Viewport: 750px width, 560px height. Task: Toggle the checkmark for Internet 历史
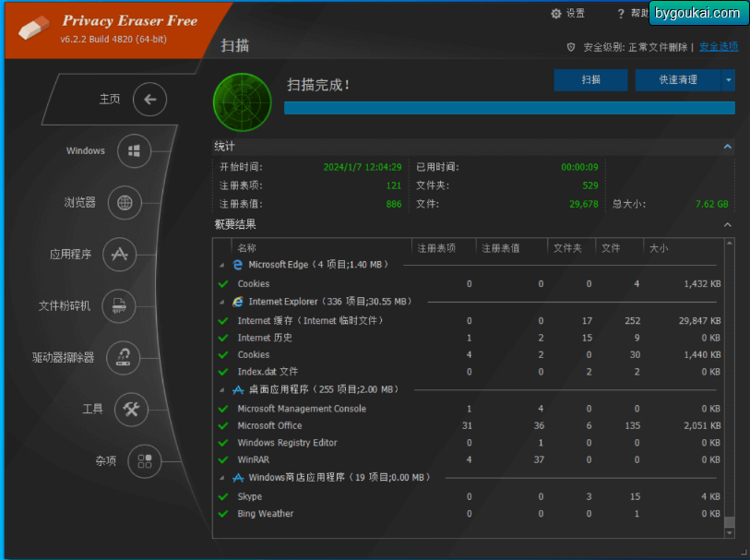coord(223,338)
